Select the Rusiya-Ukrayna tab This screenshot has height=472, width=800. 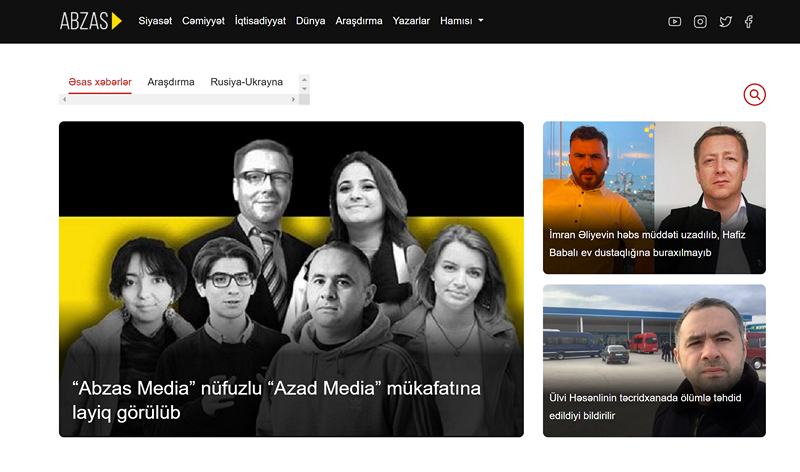tap(246, 82)
